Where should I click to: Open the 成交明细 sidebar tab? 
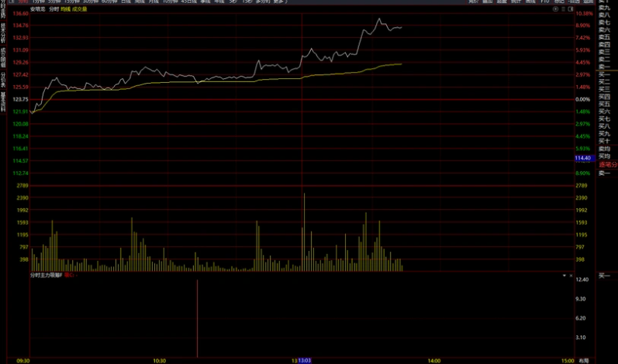[3, 57]
